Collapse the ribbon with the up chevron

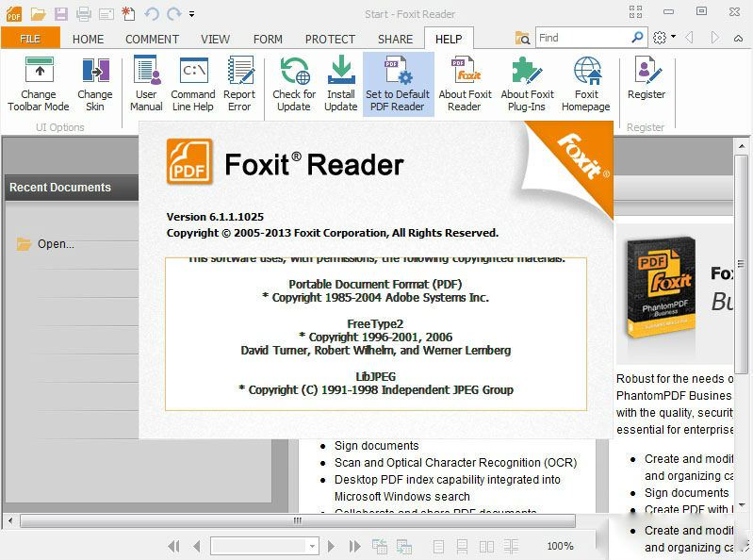click(x=739, y=38)
